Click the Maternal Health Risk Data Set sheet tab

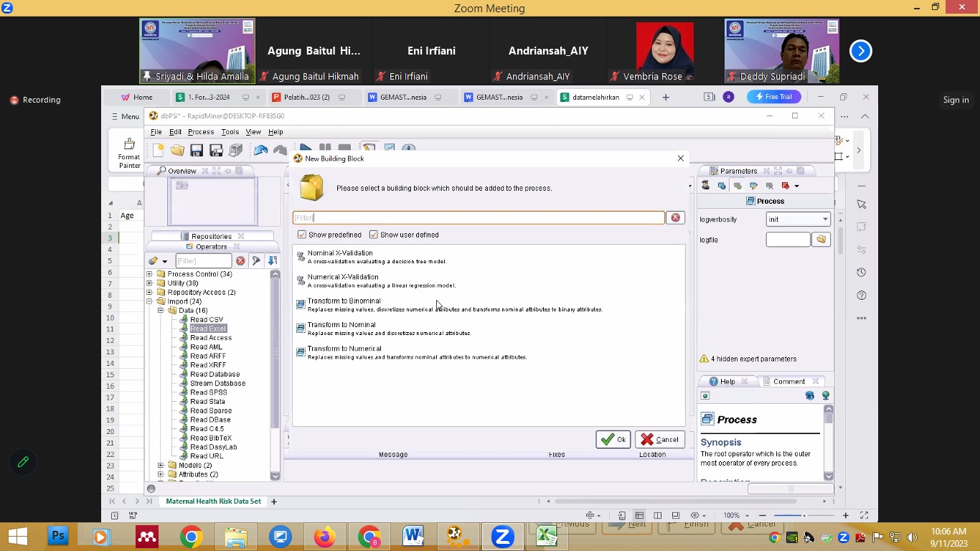tap(213, 501)
